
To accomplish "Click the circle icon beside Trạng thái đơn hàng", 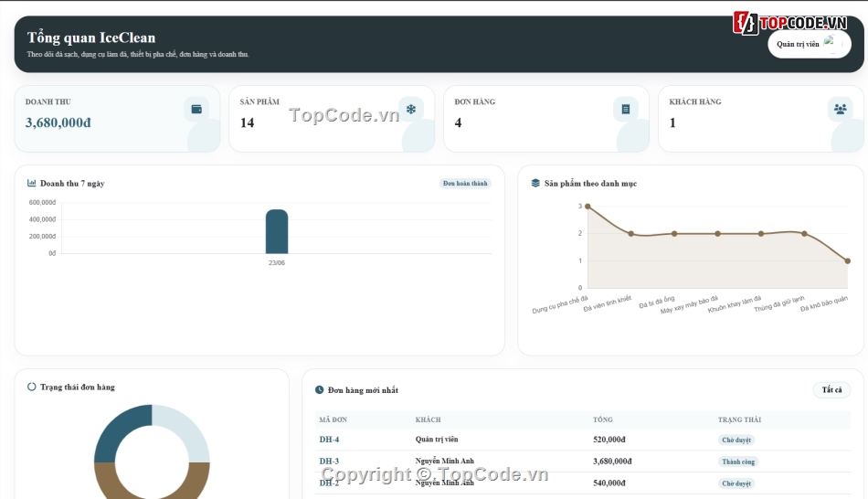I will coord(32,387).
